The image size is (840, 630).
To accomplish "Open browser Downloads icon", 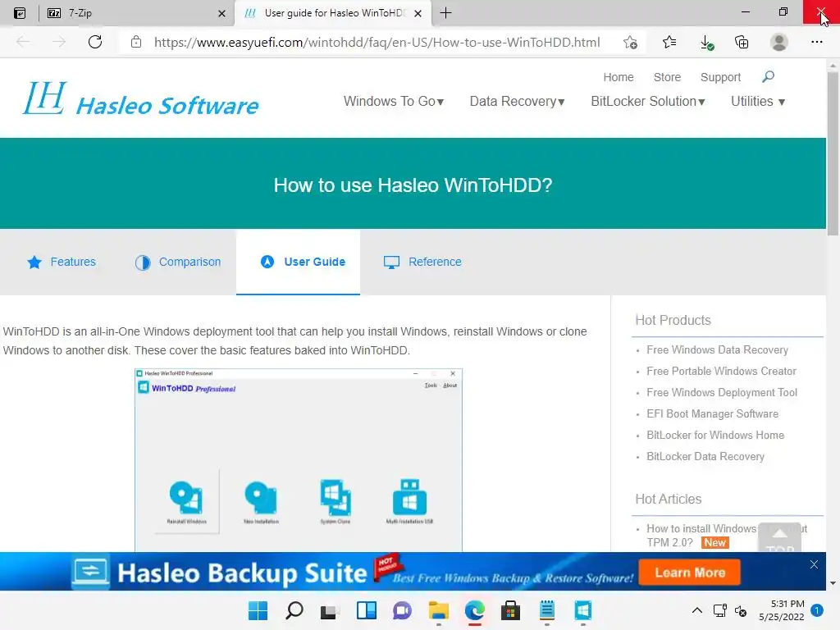I will pyautogui.click(x=706, y=43).
